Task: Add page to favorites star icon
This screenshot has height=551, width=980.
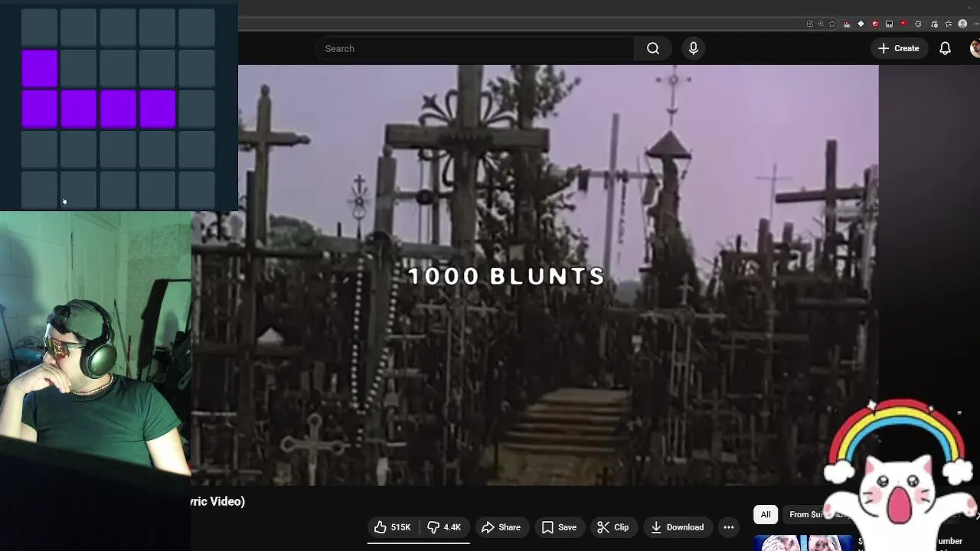Action: coord(832,24)
